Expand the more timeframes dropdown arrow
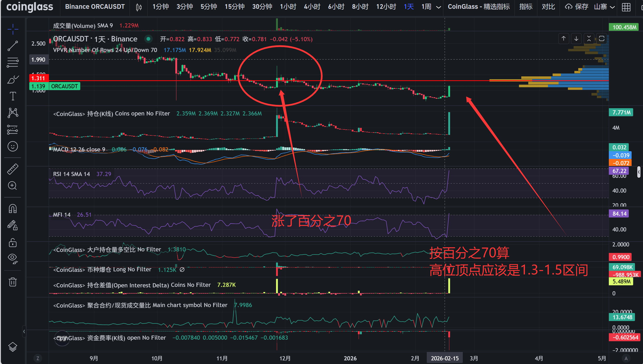The image size is (643, 364). click(438, 7)
